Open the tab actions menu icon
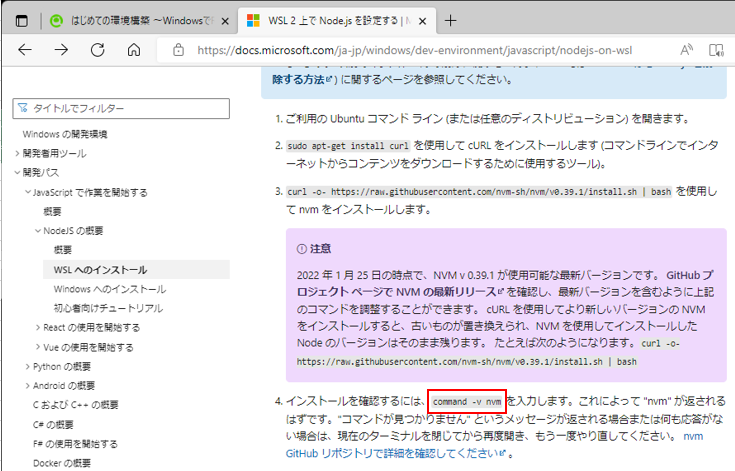735x471 pixels. tap(22, 21)
